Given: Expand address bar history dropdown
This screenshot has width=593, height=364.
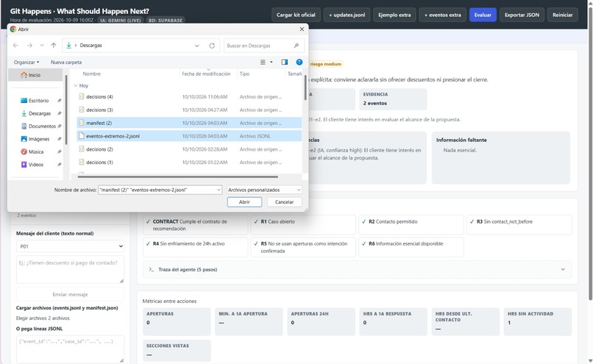Looking at the screenshot, I should (197, 46).
